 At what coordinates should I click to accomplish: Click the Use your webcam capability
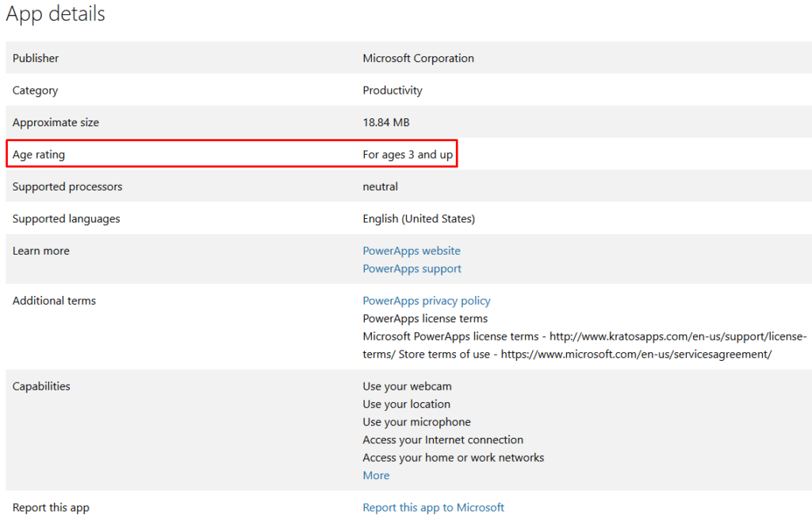(407, 386)
